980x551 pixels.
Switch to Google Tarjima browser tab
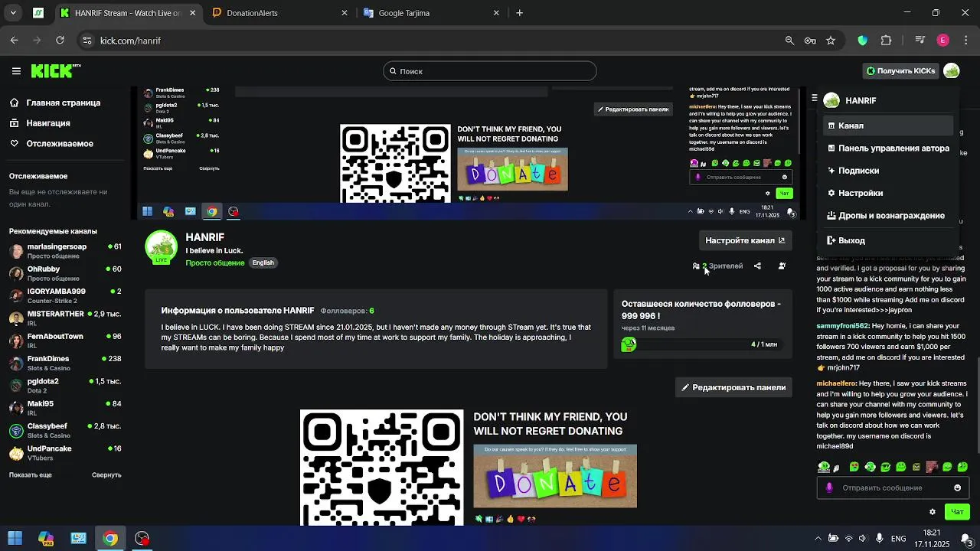[432, 13]
